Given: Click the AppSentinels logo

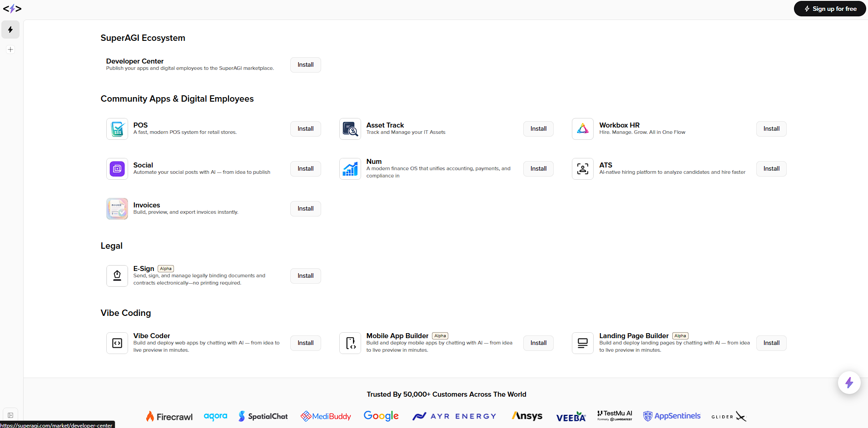Looking at the screenshot, I should [x=672, y=416].
